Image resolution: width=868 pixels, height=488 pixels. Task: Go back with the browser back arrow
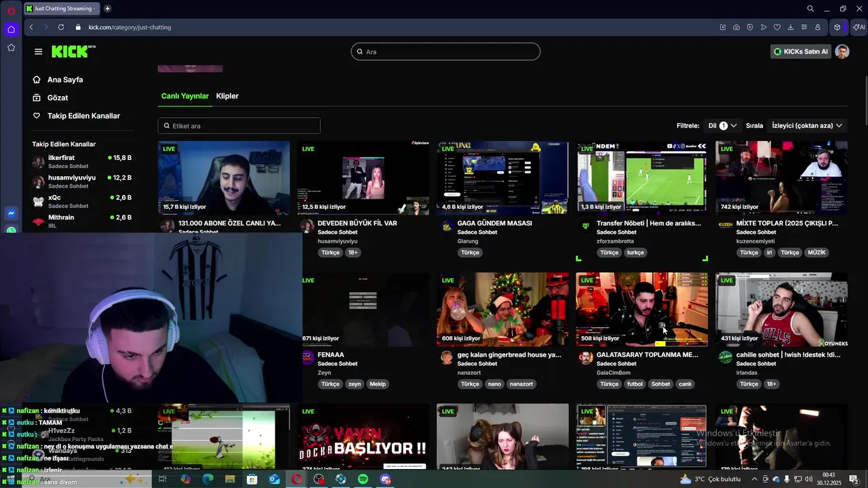pos(31,27)
